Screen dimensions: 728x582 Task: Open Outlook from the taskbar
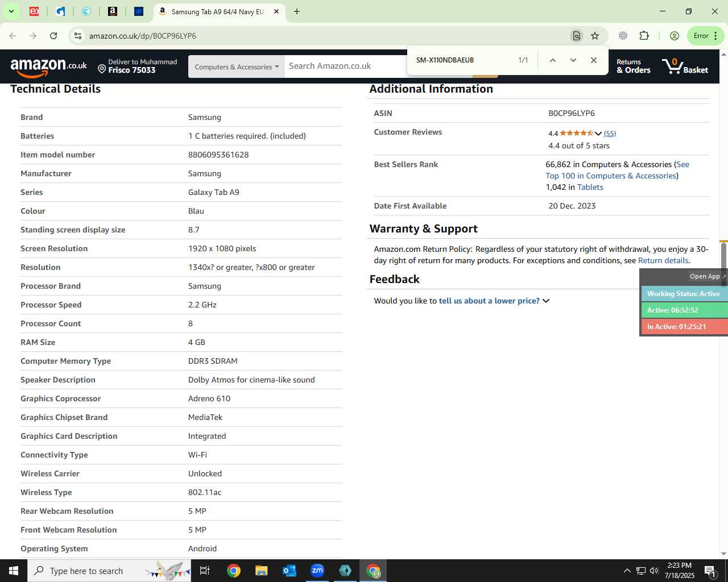(289, 571)
